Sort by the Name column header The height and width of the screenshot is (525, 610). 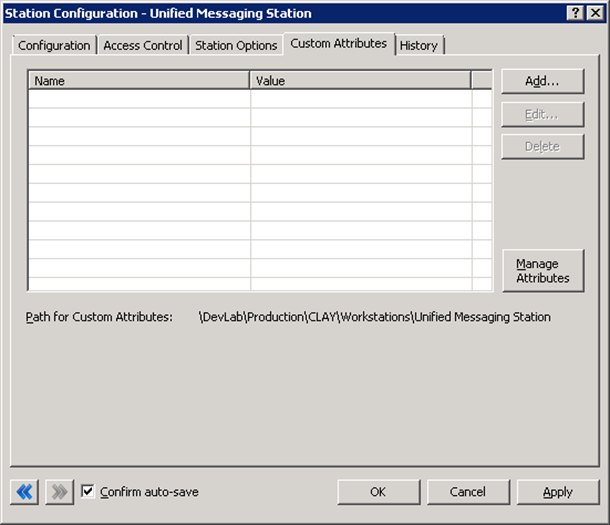point(139,80)
